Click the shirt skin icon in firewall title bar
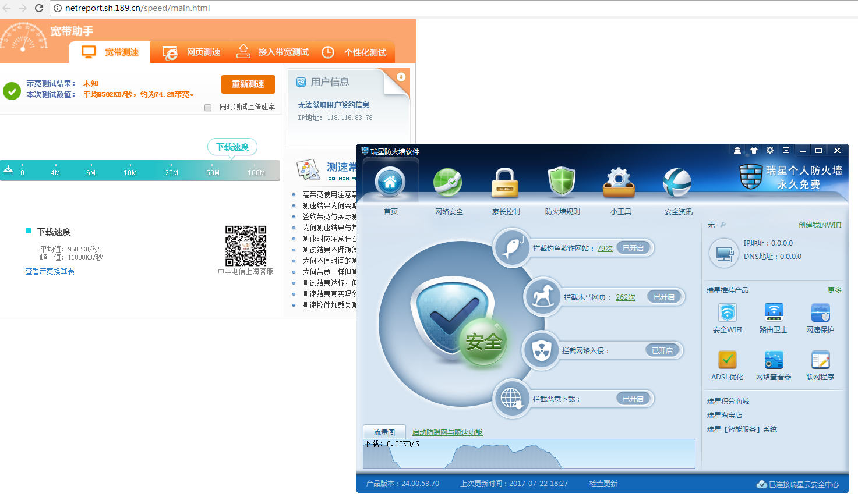 (754, 151)
